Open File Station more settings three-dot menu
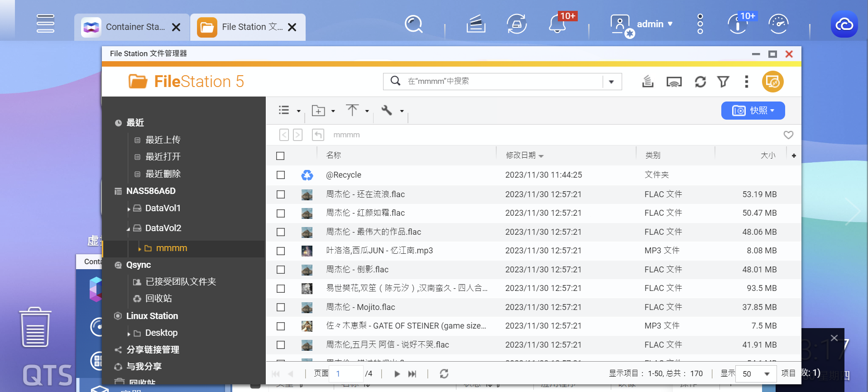868x392 pixels. pyautogui.click(x=747, y=82)
